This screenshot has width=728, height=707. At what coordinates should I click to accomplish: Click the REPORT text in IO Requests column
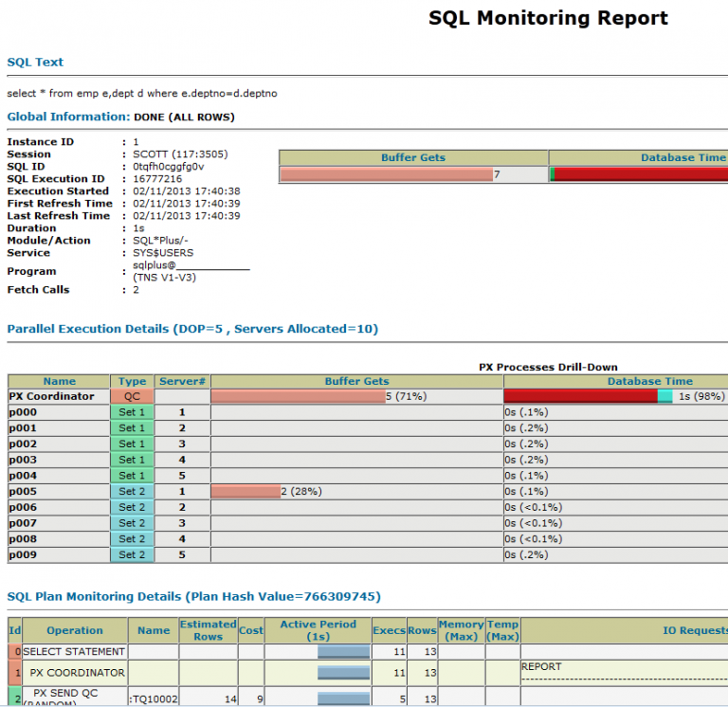click(x=541, y=666)
